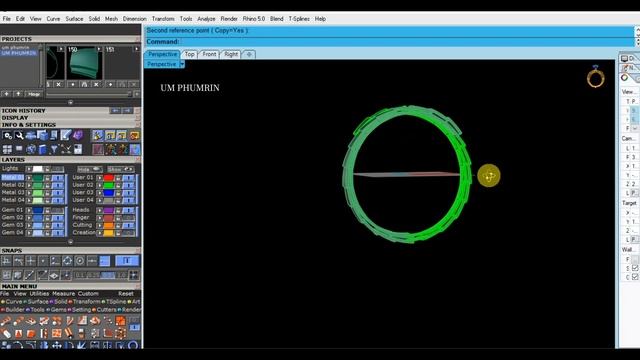Open the Analyze menu

(206, 19)
